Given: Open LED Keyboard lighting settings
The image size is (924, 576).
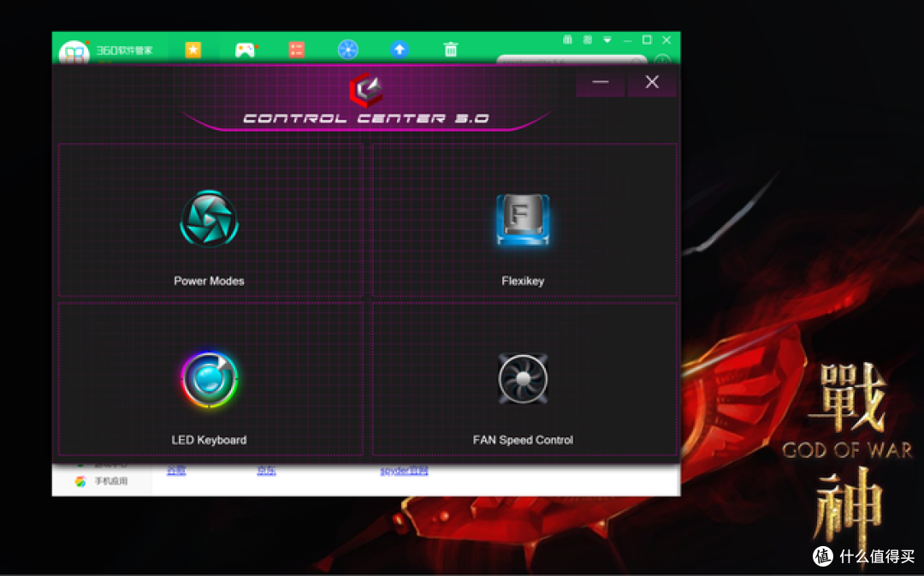Looking at the screenshot, I should click(210, 379).
